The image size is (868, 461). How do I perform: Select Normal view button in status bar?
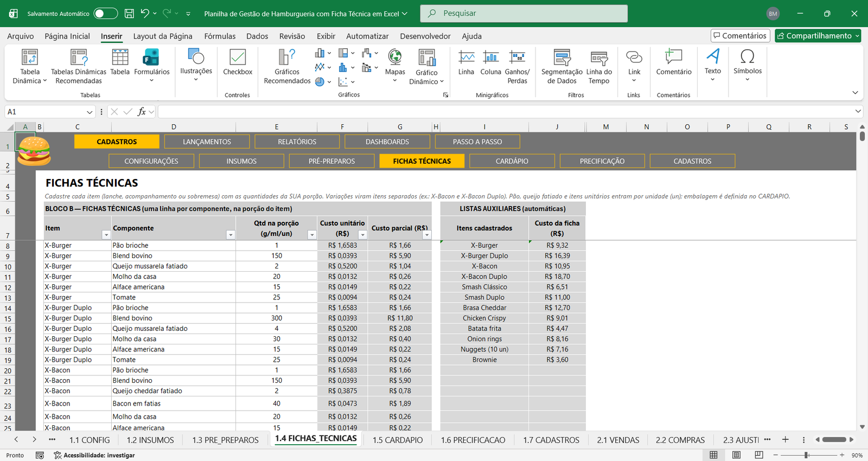[x=713, y=455]
